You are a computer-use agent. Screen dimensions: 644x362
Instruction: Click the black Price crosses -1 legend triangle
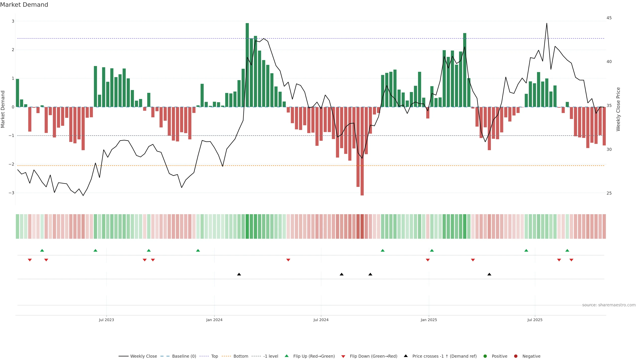(x=406, y=356)
